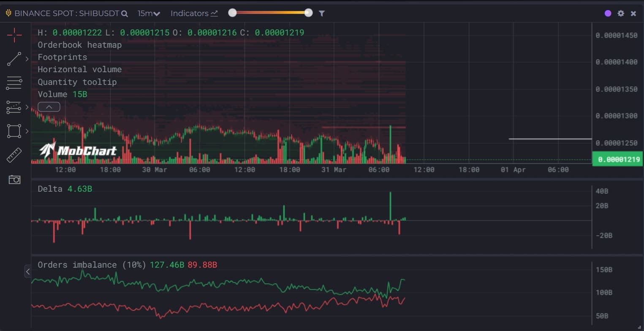
Task: Toggle the Orderbook heatmap indicator
Action: pos(79,45)
